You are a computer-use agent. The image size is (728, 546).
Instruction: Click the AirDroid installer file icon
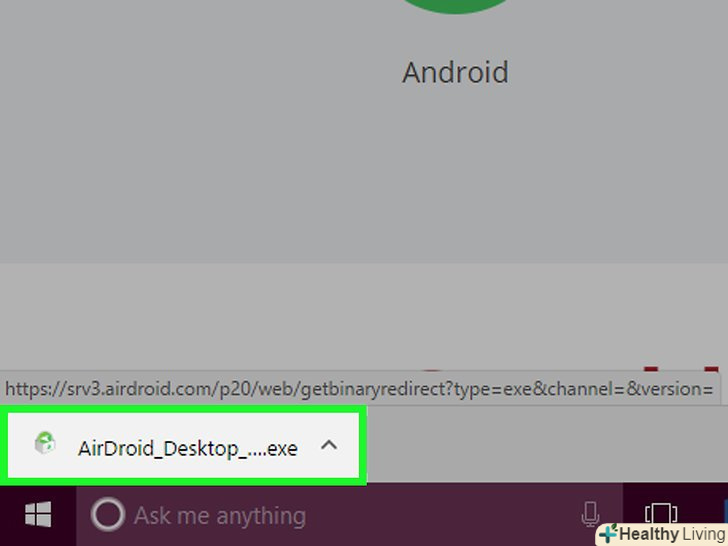[x=45, y=443]
